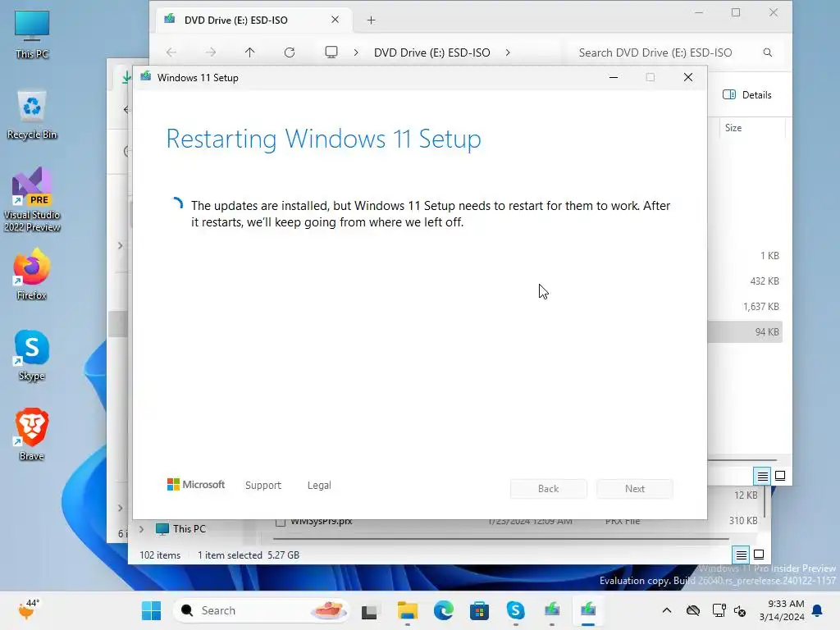Close the DVD Drive (E:) ESD-ISO tab
Image resolution: width=840 pixels, height=630 pixels.
tap(335, 20)
